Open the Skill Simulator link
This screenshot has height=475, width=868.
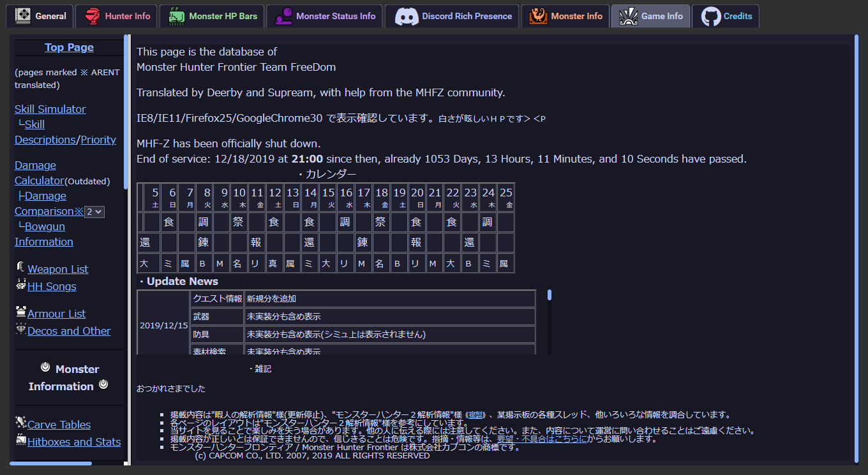pos(50,109)
